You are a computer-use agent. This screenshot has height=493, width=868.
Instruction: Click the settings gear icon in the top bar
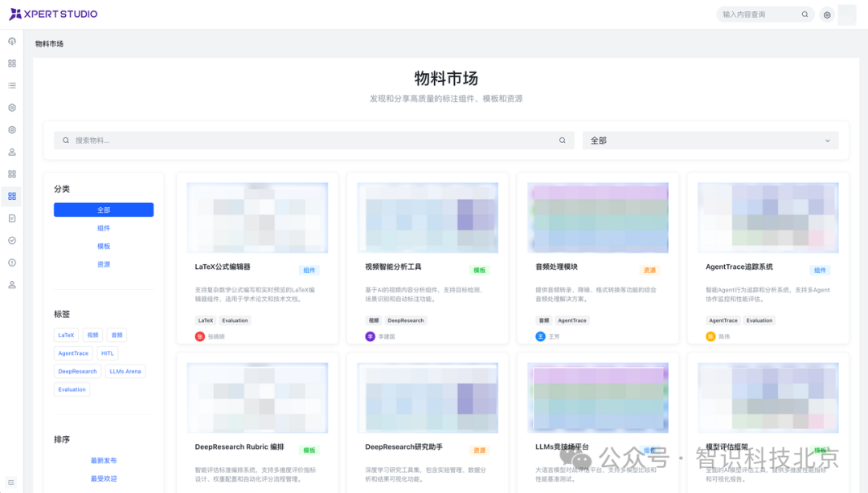827,14
